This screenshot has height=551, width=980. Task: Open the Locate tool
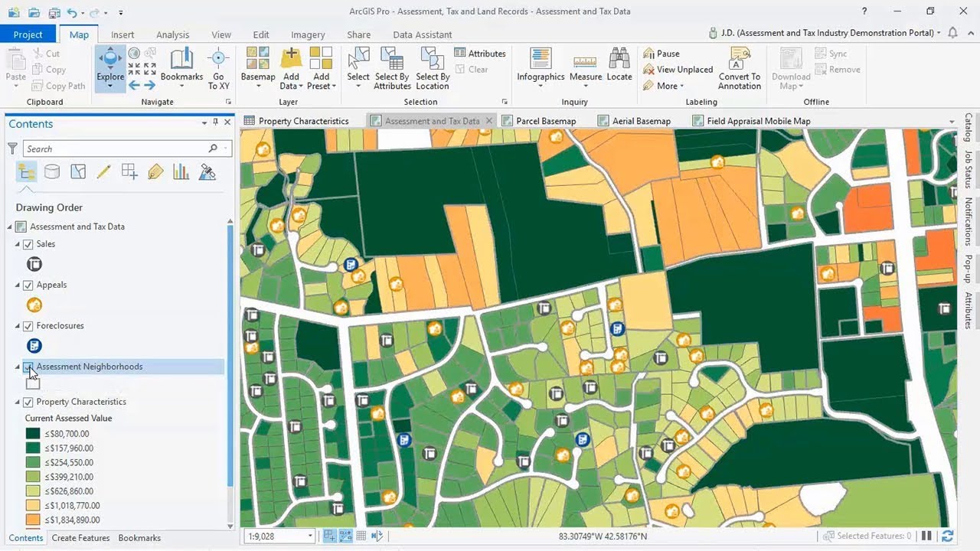click(619, 65)
